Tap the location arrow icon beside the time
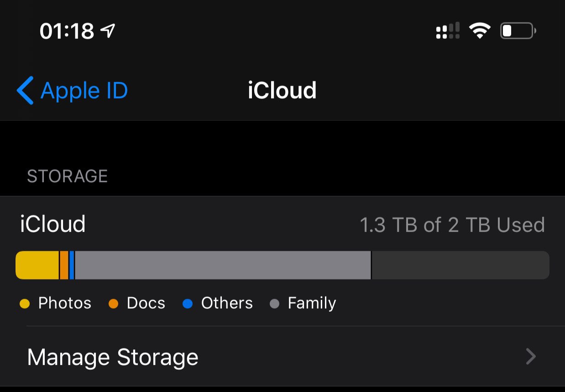Screen dimensions: 565x392 (x=107, y=31)
